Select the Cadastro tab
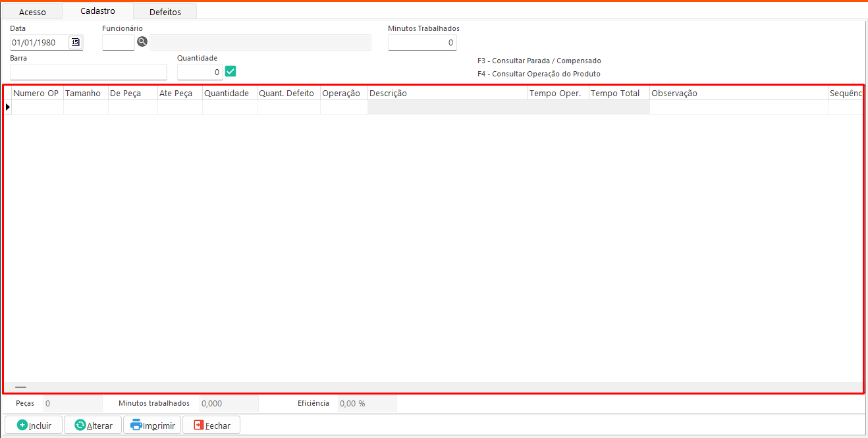The height and width of the screenshot is (438, 868). tap(97, 11)
